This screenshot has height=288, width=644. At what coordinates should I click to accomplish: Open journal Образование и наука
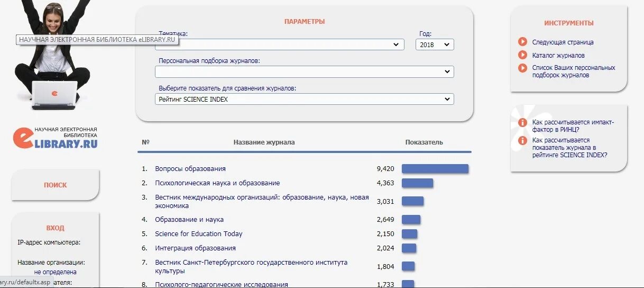tap(189, 220)
